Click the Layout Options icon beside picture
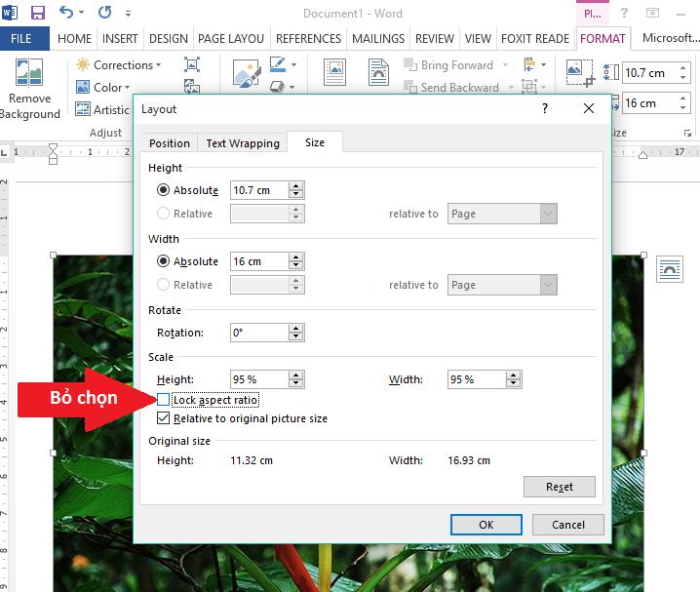This screenshot has width=700, height=592. click(x=670, y=269)
